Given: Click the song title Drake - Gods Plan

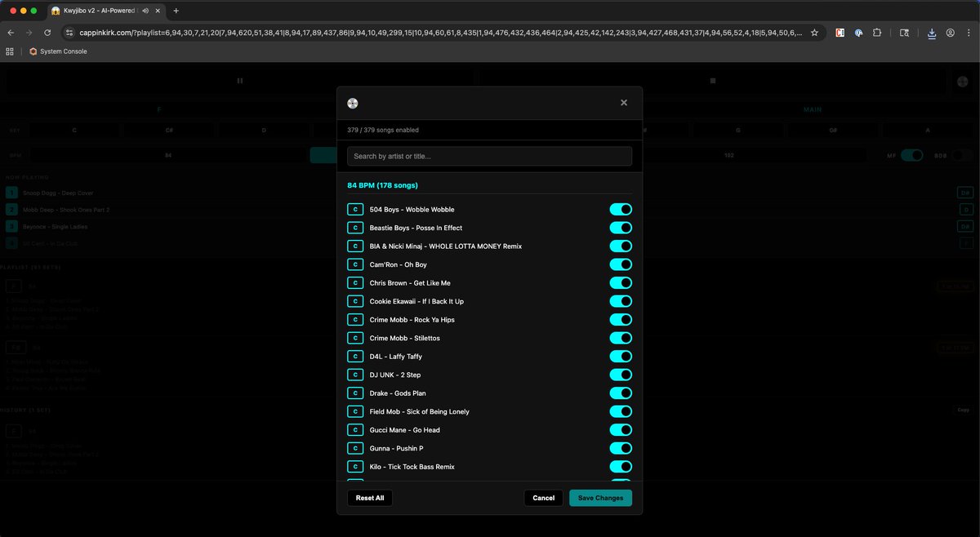Looking at the screenshot, I should tap(398, 393).
